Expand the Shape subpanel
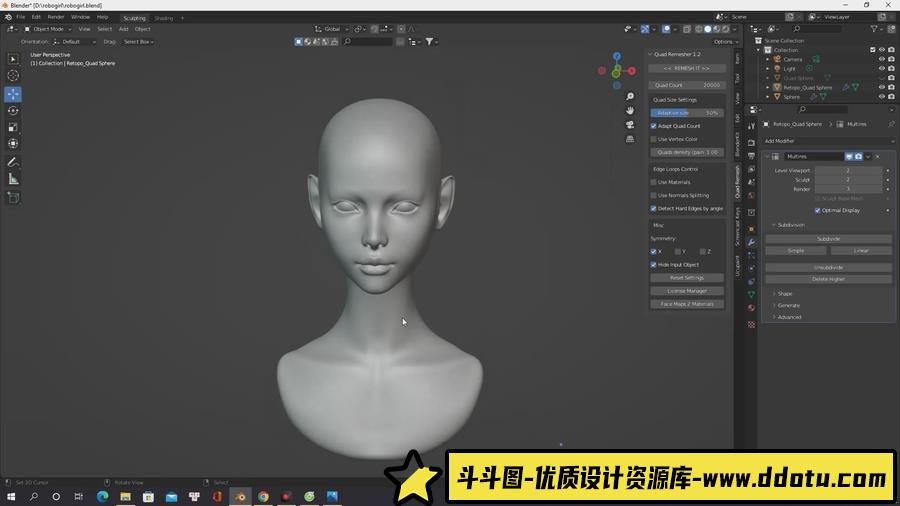900x506 pixels. 785,293
